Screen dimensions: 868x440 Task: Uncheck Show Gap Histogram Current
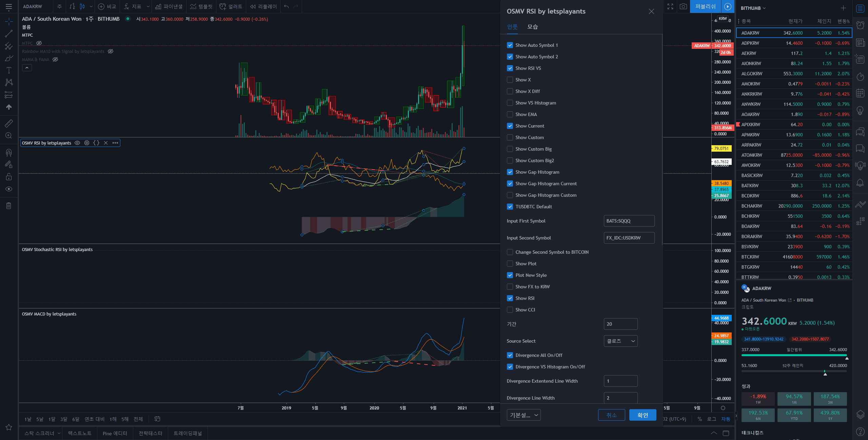pyautogui.click(x=510, y=184)
